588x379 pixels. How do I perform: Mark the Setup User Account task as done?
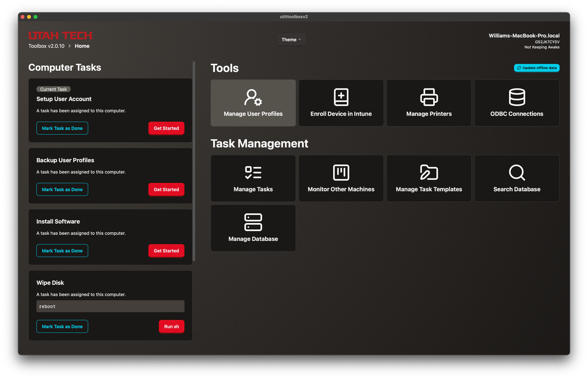pyautogui.click(x=62, y=128)
